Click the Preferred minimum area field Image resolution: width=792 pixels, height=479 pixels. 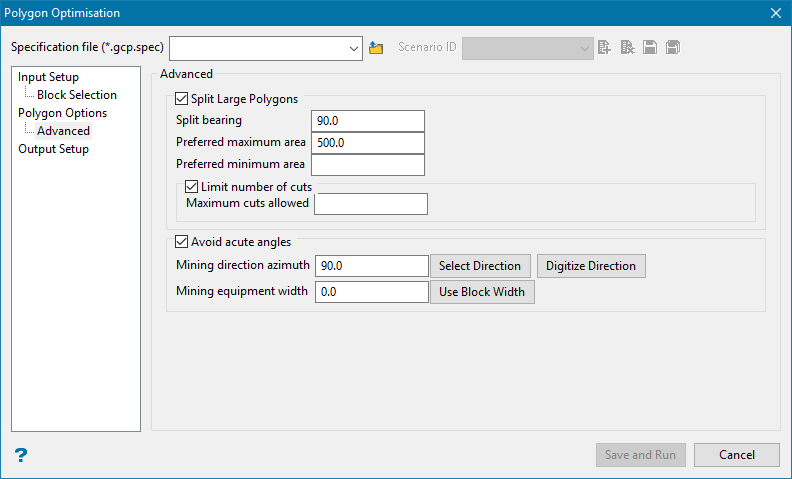(367, 165)
